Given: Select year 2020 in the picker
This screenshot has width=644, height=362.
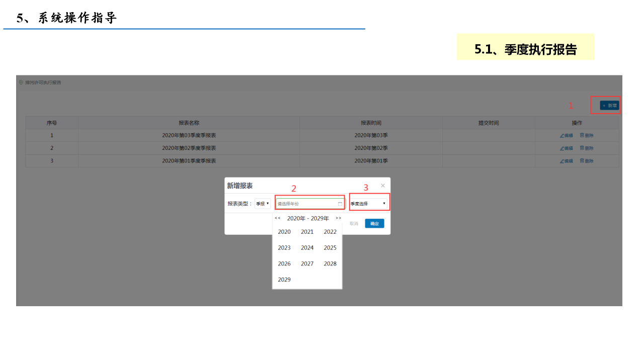Looking at the screenshot, I should click(284, 232).
